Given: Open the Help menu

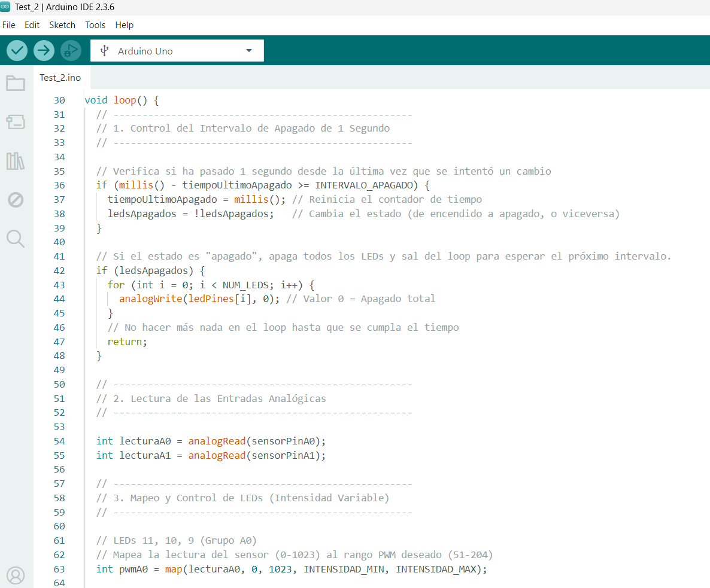Looking at the screenshot, I should 125,25.
